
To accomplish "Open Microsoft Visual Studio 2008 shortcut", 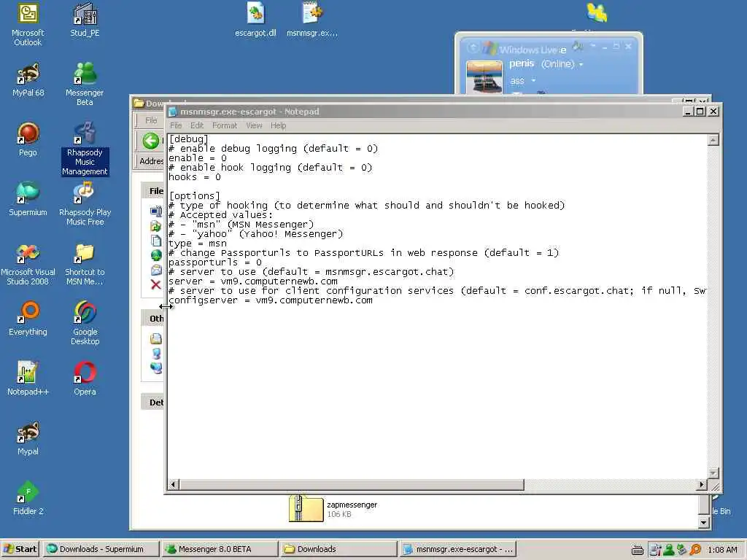I will [28, 264].
